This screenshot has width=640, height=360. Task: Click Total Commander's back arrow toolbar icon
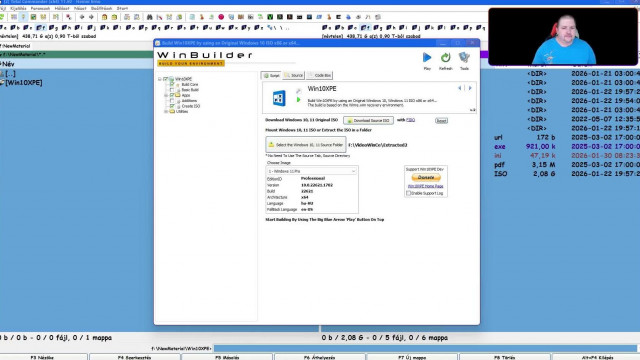(x=82, y=17)
